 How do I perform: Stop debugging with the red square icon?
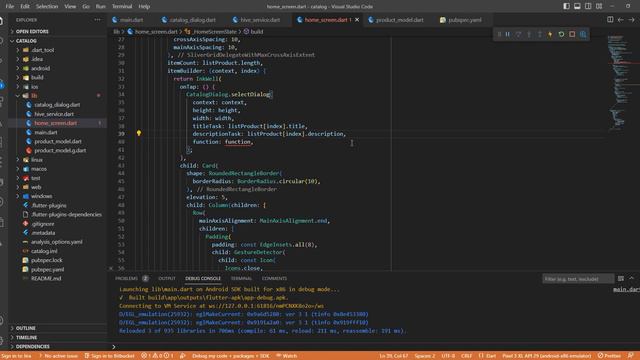(x=572, y=34)
